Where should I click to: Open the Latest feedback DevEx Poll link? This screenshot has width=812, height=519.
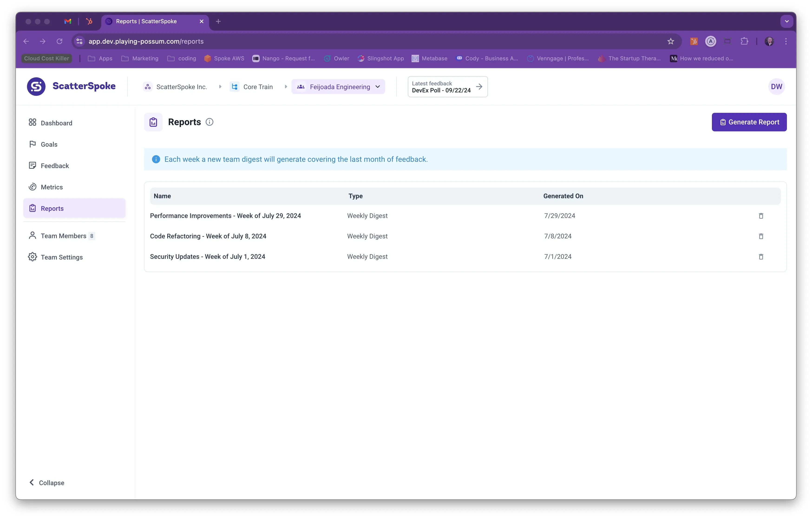448,87
